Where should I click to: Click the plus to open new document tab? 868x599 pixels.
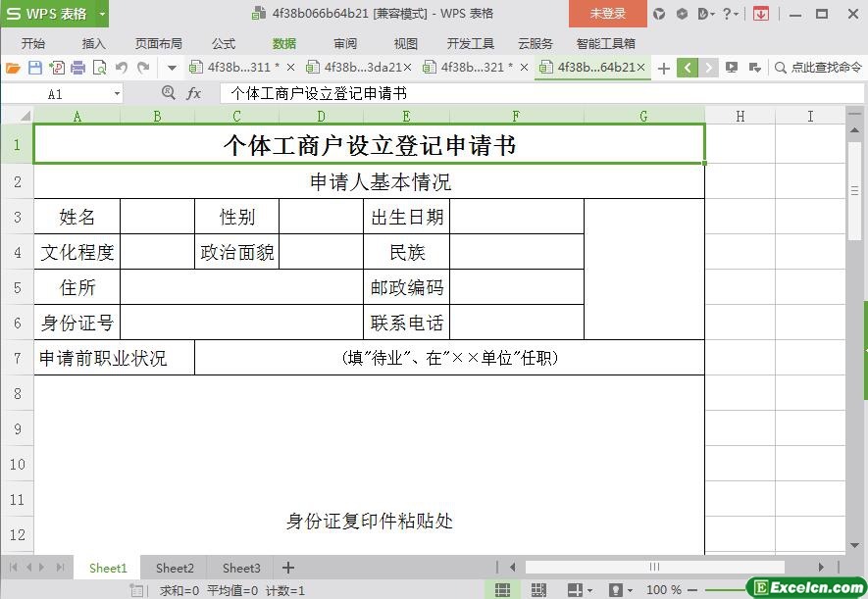664,69
